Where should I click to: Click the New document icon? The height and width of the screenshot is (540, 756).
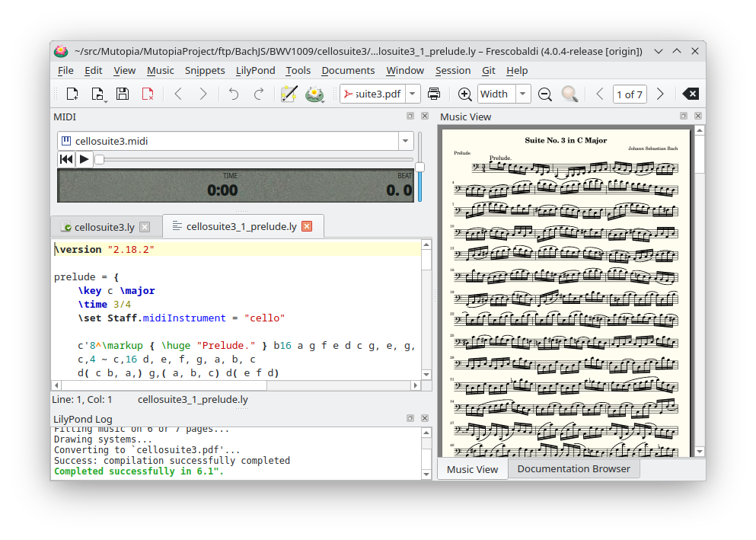(x=72, y=94)
